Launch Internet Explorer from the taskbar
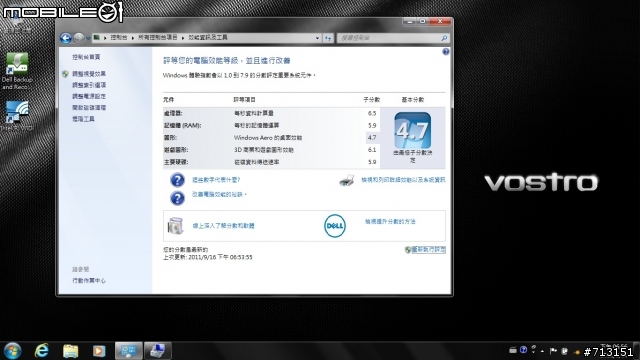Screen dimensions: 640x360 click(41, 351)
